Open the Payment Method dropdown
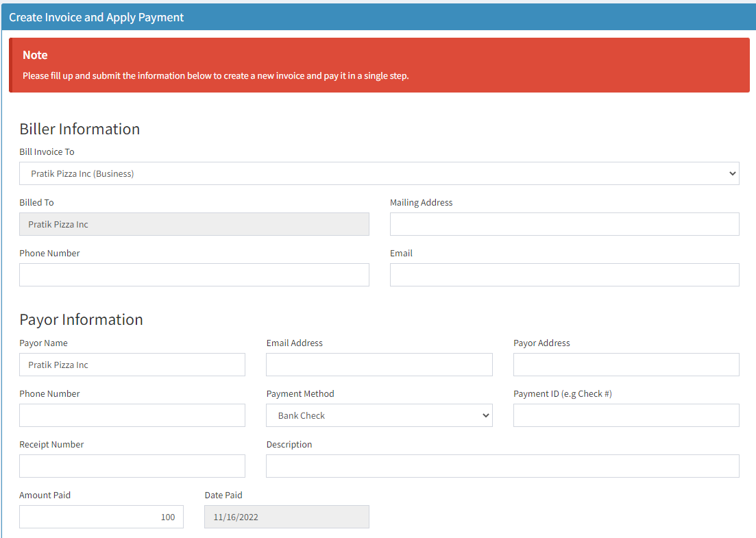 [x=379, y=415]
